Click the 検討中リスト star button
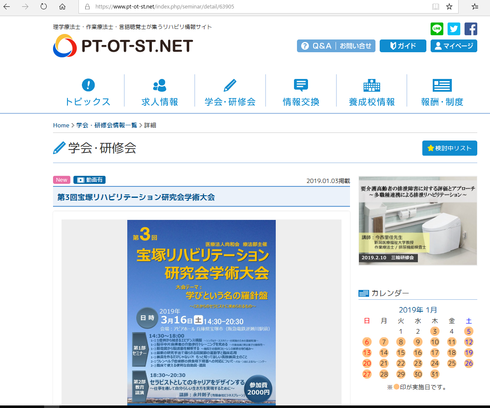This screenshot has height=408, width=490. [x=449, y=148]
